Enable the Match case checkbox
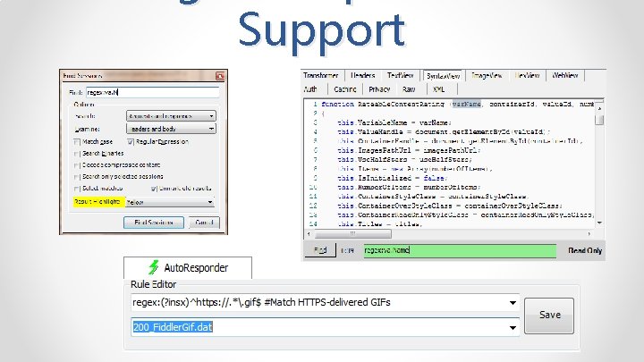Viewport: 644px width, 362px height. pos(77,142)
